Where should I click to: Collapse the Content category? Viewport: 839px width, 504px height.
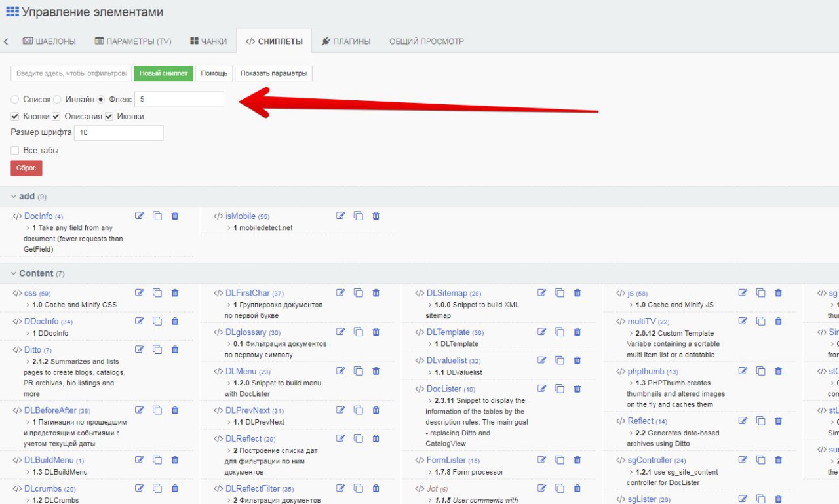pyautogui.click(x=14, y=273)
